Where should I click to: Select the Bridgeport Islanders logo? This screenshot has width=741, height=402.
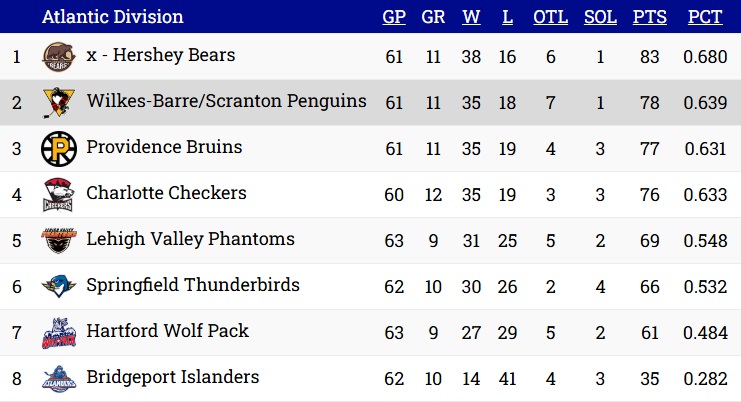[x=59, y=378]
